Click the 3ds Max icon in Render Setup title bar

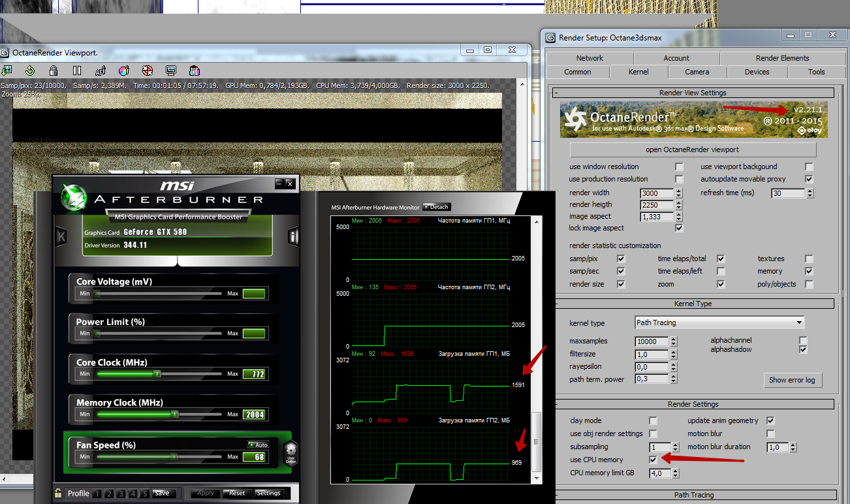pos(550,37)
